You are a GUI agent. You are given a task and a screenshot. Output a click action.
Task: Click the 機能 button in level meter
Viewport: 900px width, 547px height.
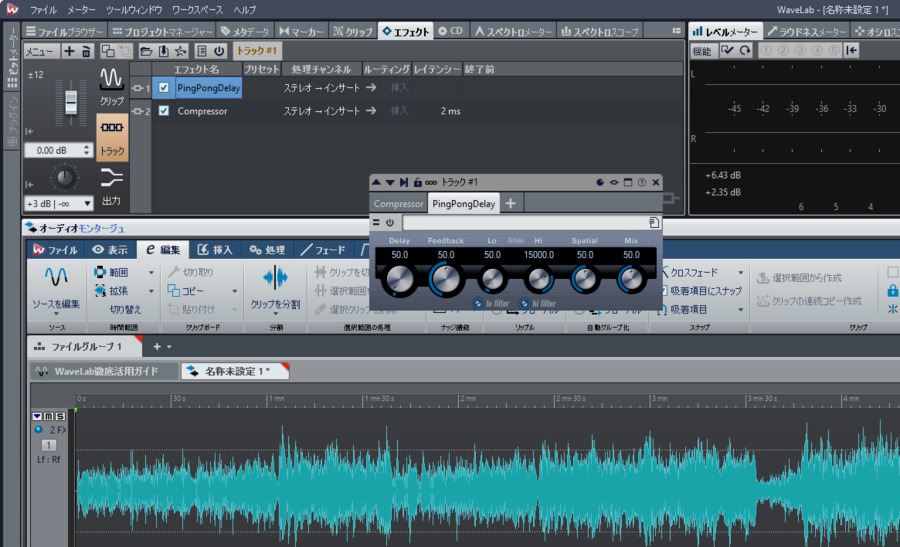[702, 51]
